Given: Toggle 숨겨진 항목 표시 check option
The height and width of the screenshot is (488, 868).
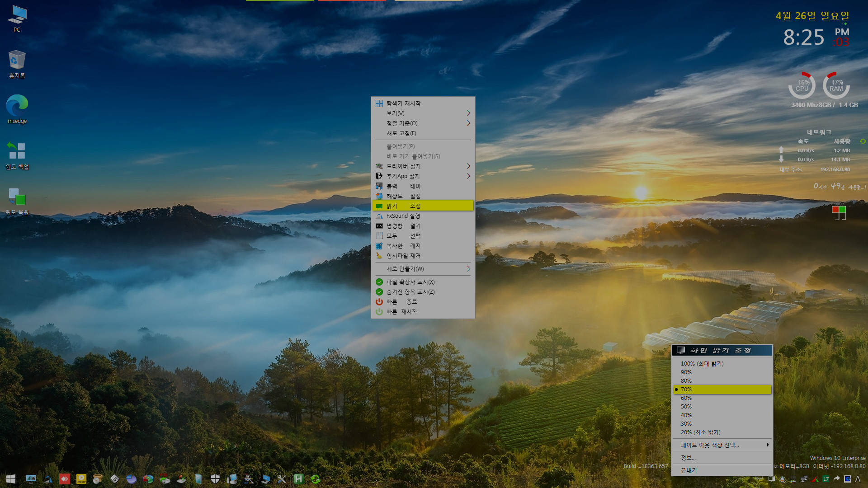Looking at the screenshot, I should pyautogui.click(x=423, y=292).
